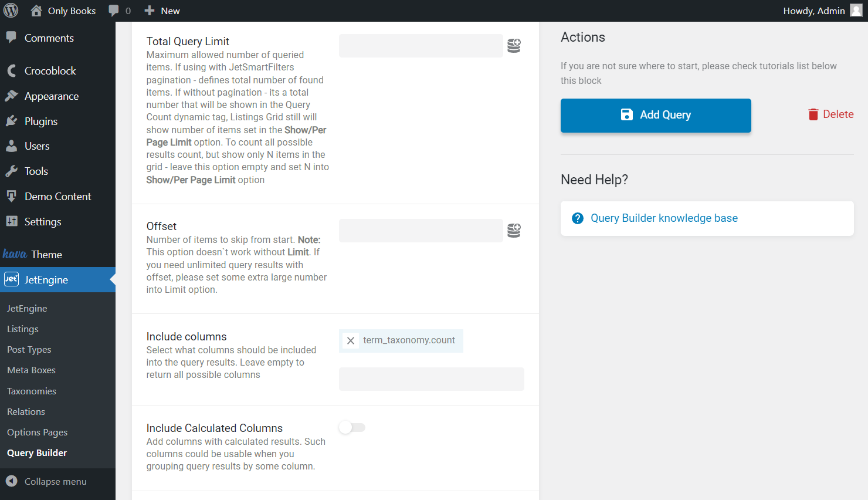Click the Crocoblock sidebar icon

pyautogui.click(x=11, y=70)
